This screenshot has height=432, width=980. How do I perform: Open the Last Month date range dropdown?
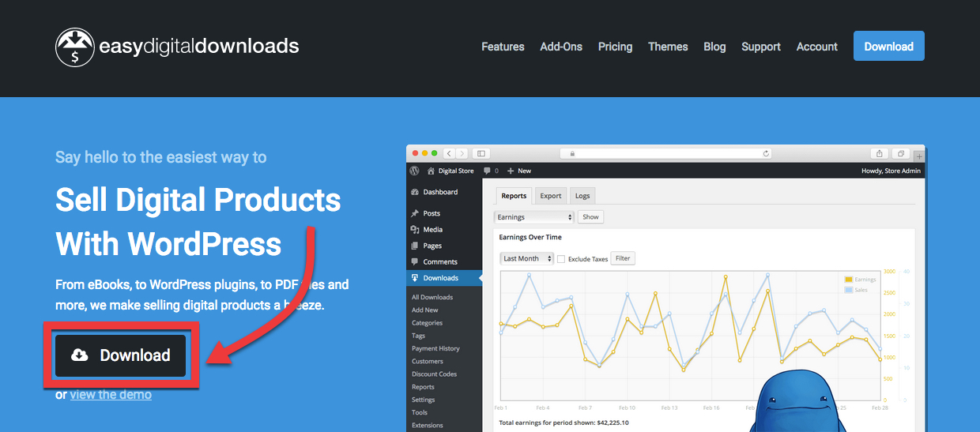(526, 258)
